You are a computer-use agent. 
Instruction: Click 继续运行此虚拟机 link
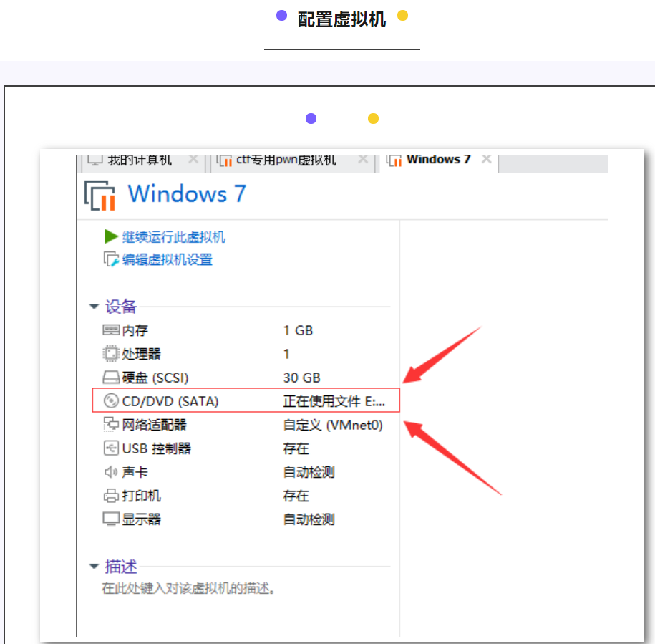[174, 237]
